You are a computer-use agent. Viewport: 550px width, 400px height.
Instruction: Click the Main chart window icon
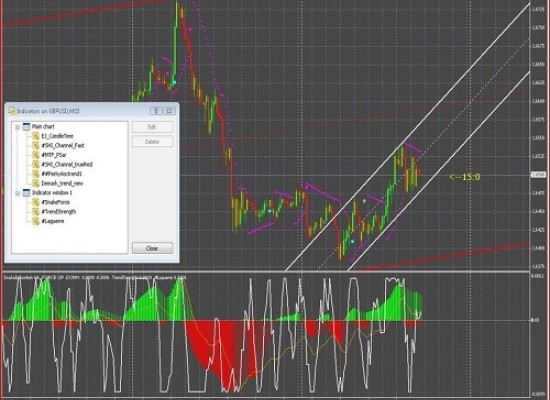26,127
